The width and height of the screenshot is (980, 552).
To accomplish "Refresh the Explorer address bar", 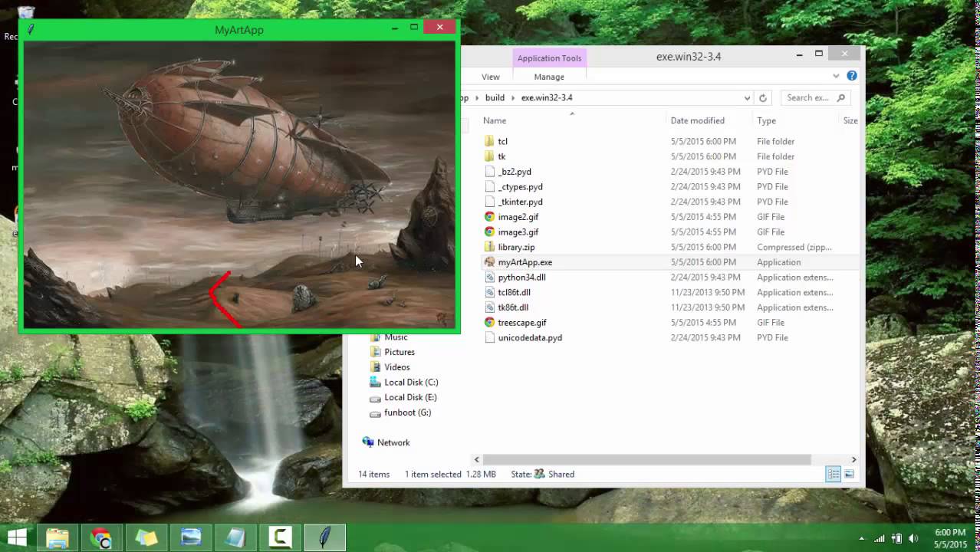I will click(762, 97).
